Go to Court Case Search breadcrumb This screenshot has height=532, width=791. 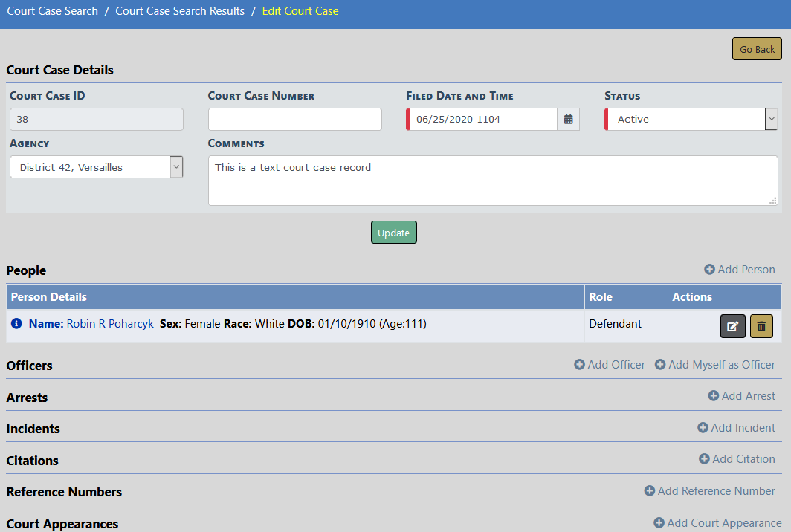tap(52, 11)
